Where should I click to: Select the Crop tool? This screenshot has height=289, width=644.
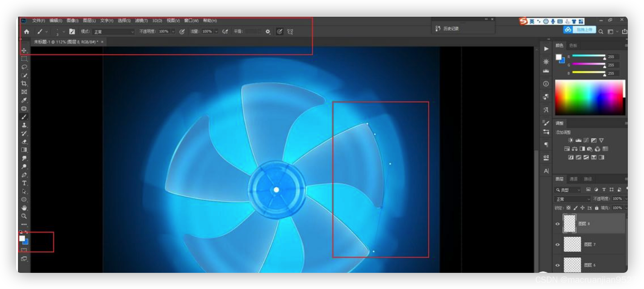tap(24, 83)
